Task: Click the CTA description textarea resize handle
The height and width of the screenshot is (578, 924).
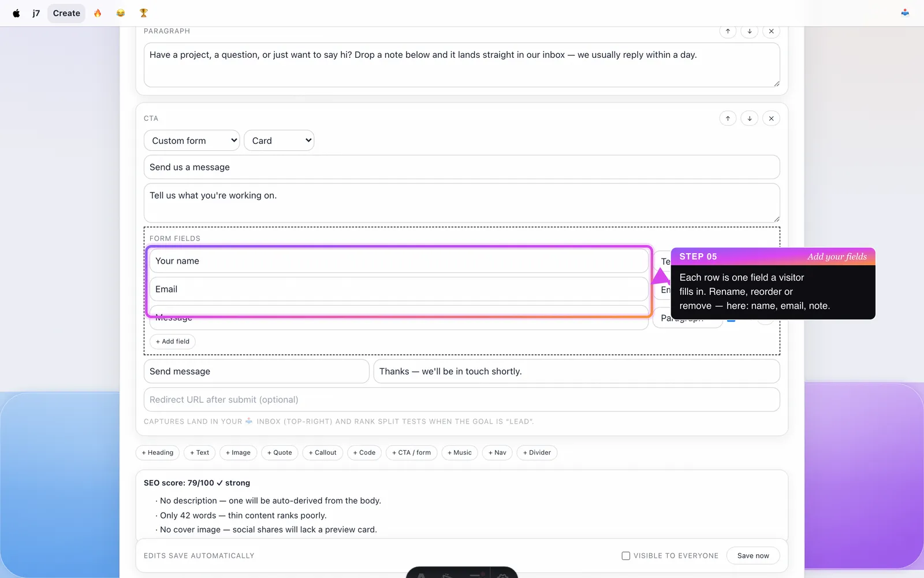Action: point(777,219)
